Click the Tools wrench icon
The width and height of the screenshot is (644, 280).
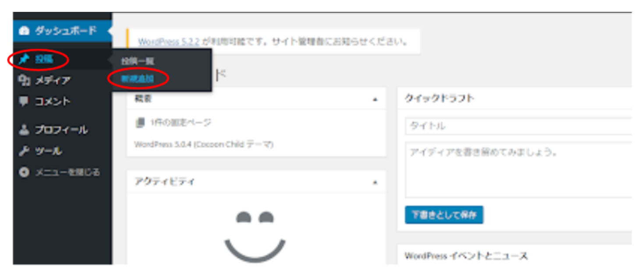pyautogui.click(x=24, y=151)
